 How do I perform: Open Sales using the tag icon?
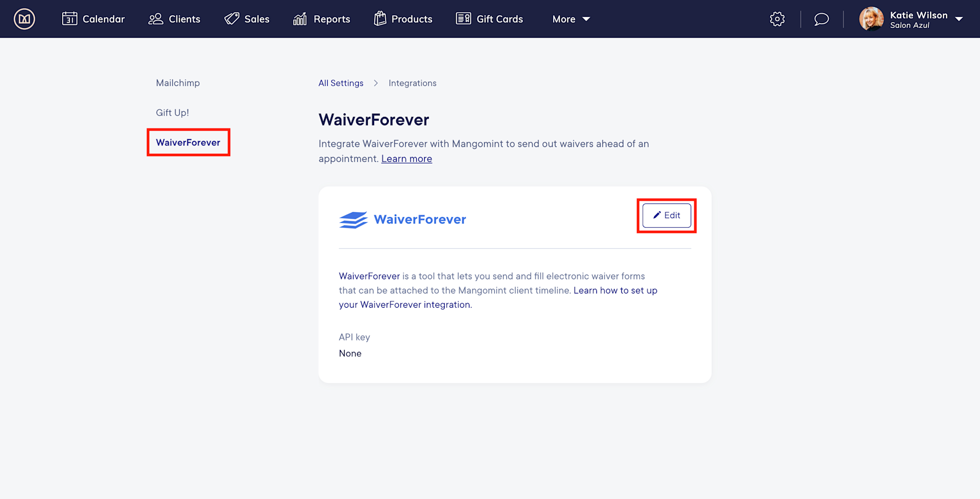[231, 18]
